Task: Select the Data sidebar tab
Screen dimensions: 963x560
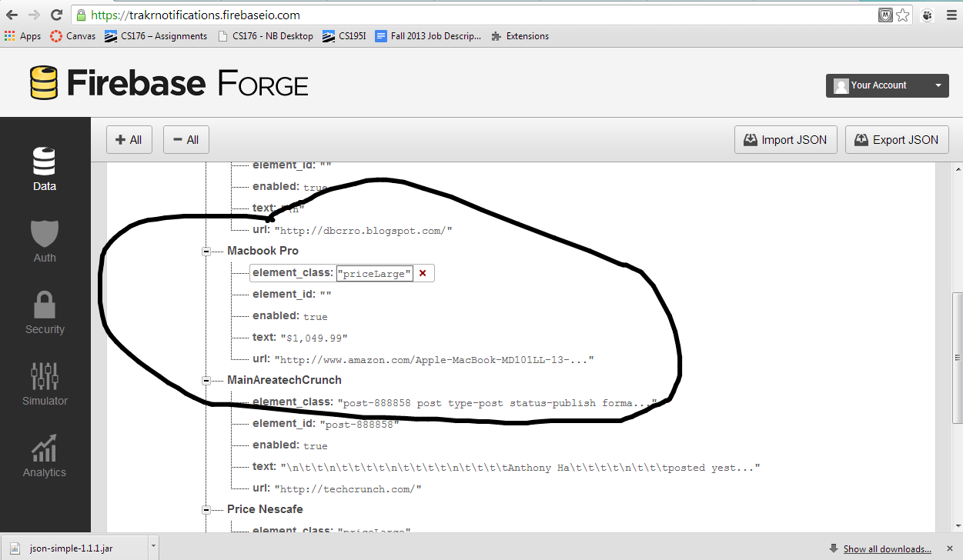Action: 45,168
